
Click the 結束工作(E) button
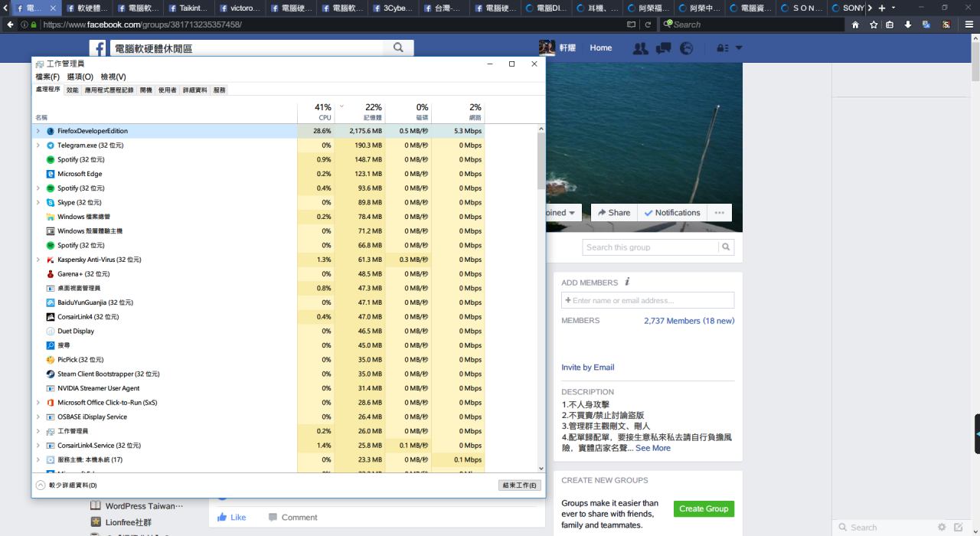[520, 485]
